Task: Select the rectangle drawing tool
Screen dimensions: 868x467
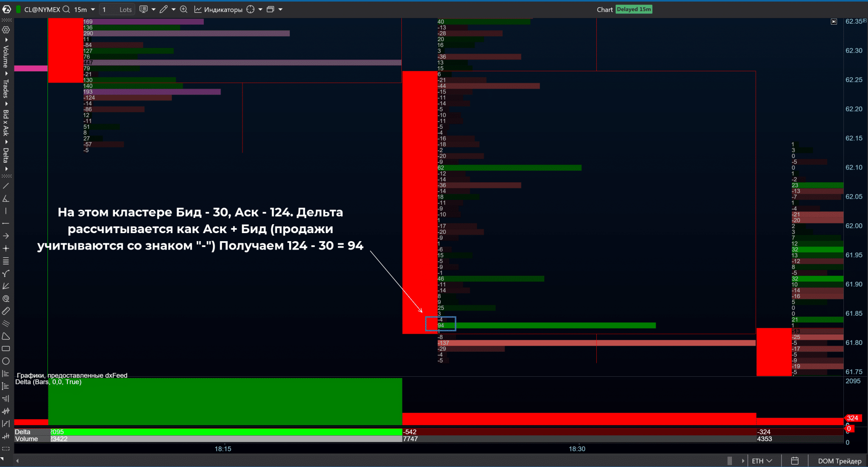Action: pyautogui.click(x=6, y=349)
